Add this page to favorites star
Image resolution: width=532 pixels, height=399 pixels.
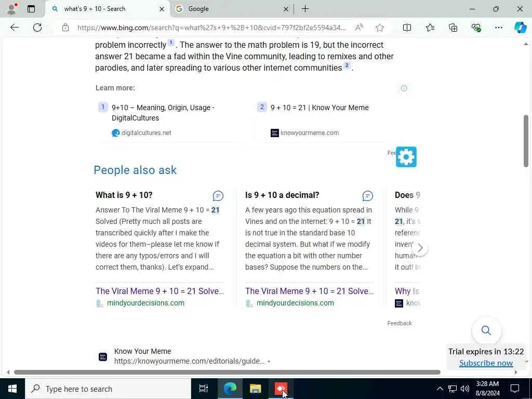click(380, 28)
